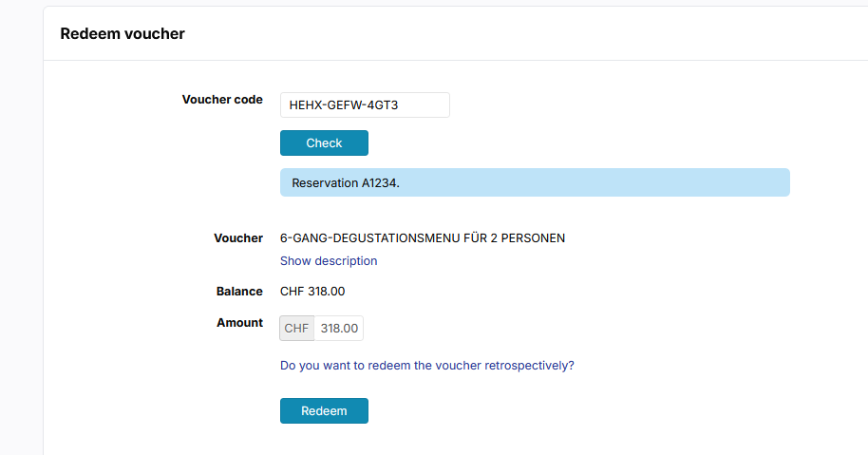Focus the Voucher code input field

click(x=365, y=104)
